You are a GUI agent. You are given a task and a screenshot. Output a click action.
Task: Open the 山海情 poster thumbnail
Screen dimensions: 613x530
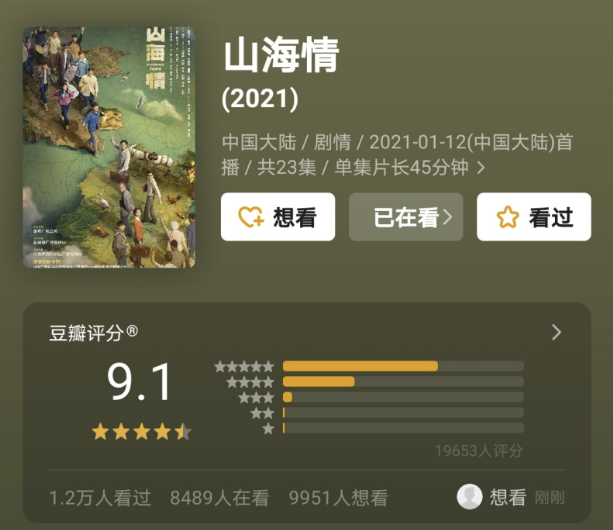click(109, 147)
